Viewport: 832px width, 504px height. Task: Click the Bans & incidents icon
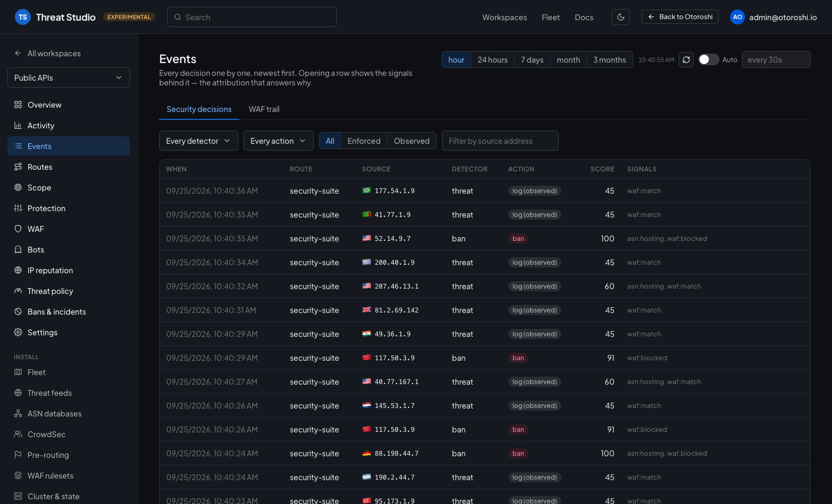[x=18, y=311]
